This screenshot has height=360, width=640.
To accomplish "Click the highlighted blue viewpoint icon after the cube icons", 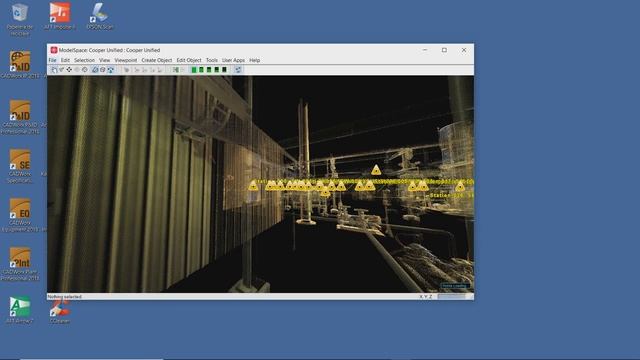I will point(111,70).
